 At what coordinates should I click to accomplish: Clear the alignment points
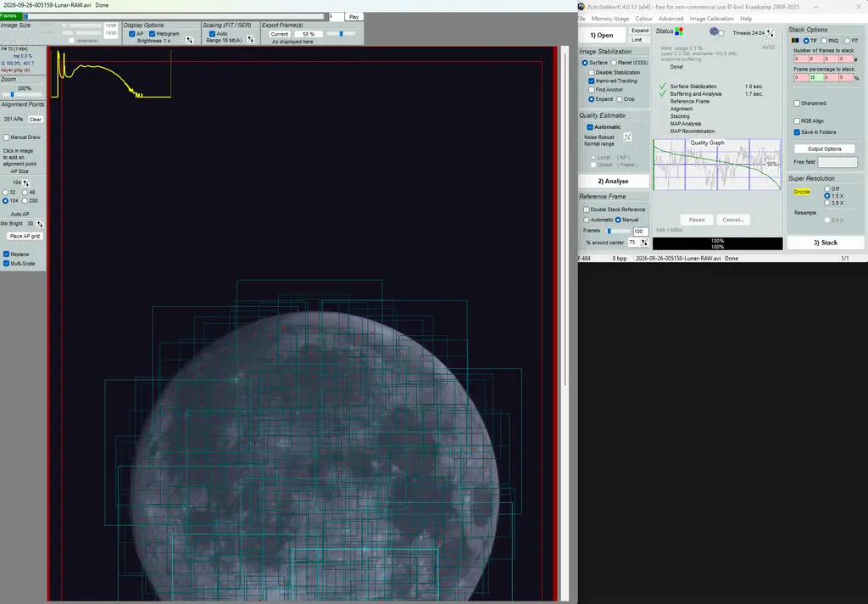[x=36, y=119]
